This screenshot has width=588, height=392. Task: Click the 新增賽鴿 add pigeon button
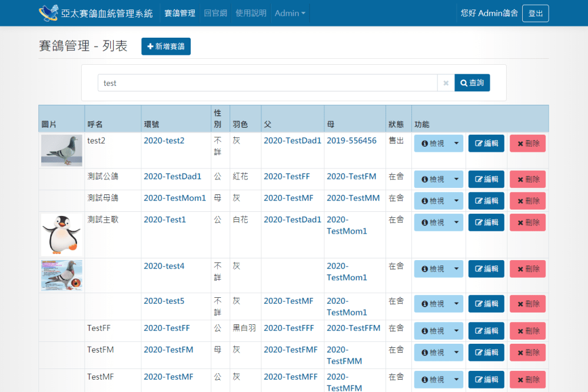(x=166, y=46)
